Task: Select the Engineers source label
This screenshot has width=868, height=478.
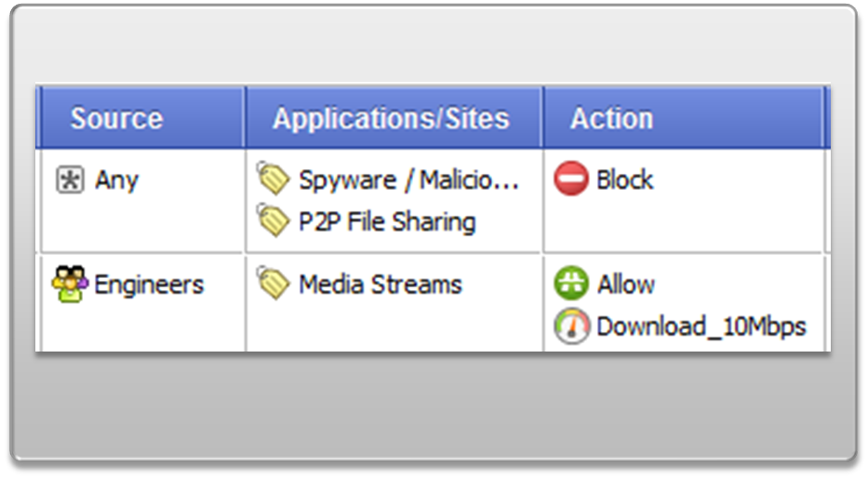Action: tap(149, 285)
